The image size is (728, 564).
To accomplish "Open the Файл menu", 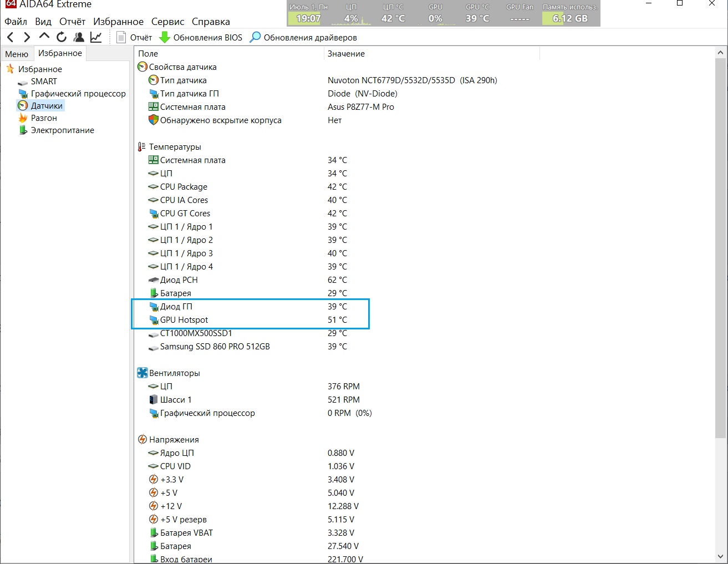I will [16, 22].
